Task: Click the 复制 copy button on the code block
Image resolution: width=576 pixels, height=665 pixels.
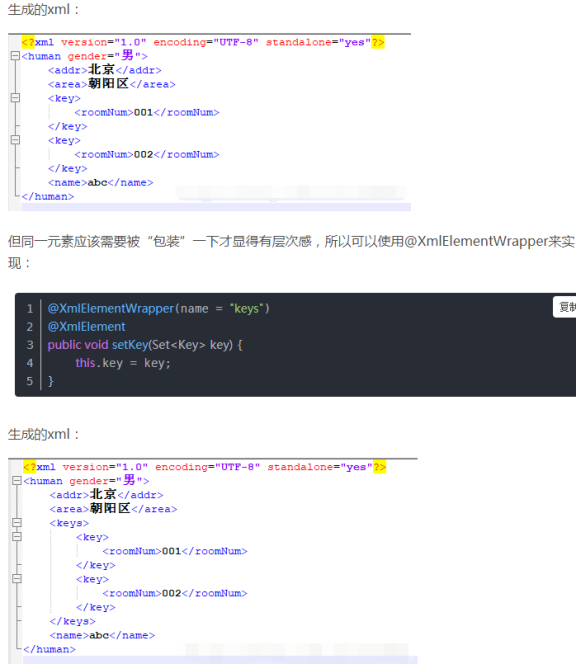Action: click(565, 307)
